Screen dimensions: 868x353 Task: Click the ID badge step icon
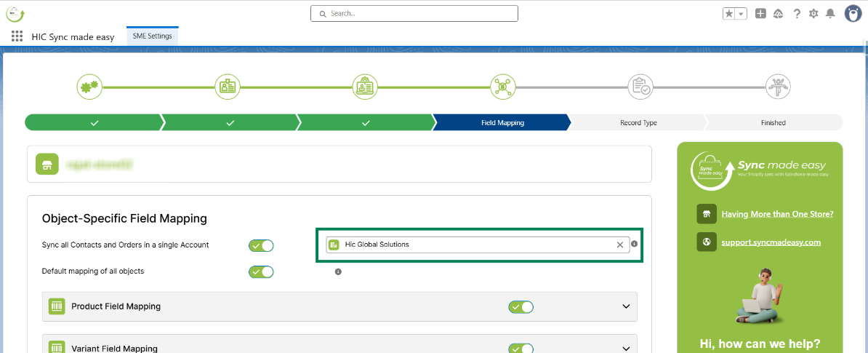point(228,87)
